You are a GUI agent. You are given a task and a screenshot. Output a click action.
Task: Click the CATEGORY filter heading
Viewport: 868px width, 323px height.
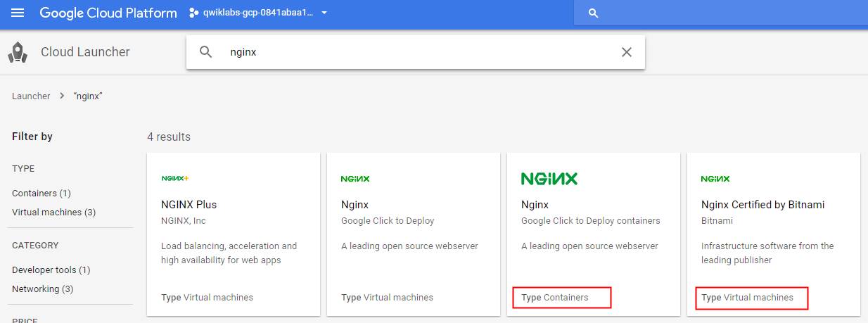coord(35,246)
